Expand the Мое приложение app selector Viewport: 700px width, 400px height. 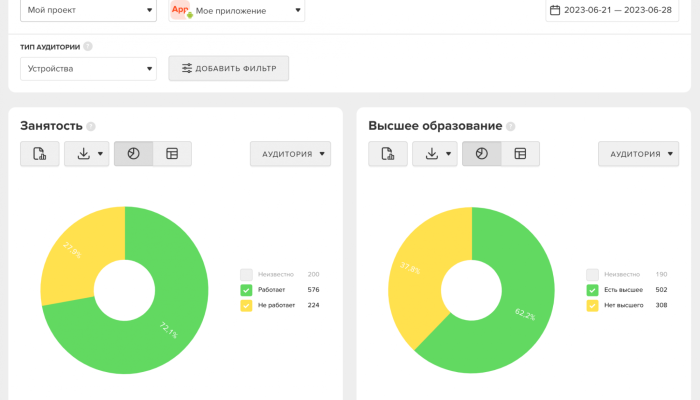[237, 11]
